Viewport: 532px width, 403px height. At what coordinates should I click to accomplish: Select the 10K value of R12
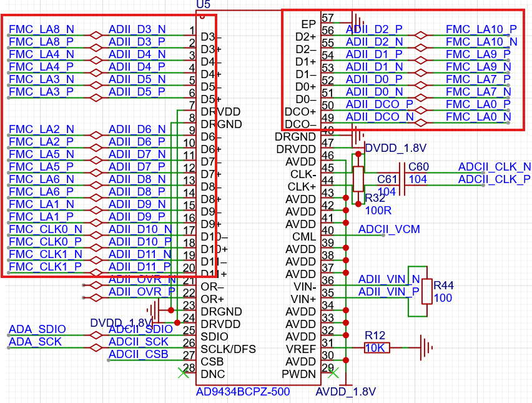tap(375, 348)
